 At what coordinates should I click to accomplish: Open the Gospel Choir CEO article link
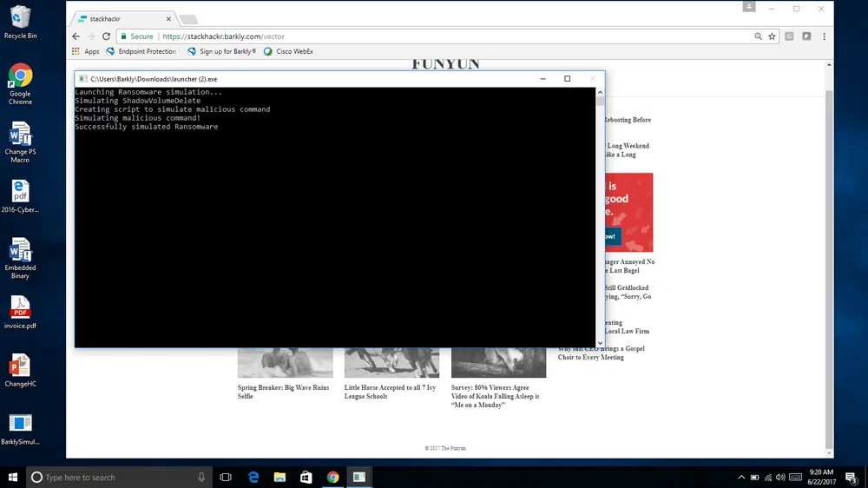click(x=602, y=353)
